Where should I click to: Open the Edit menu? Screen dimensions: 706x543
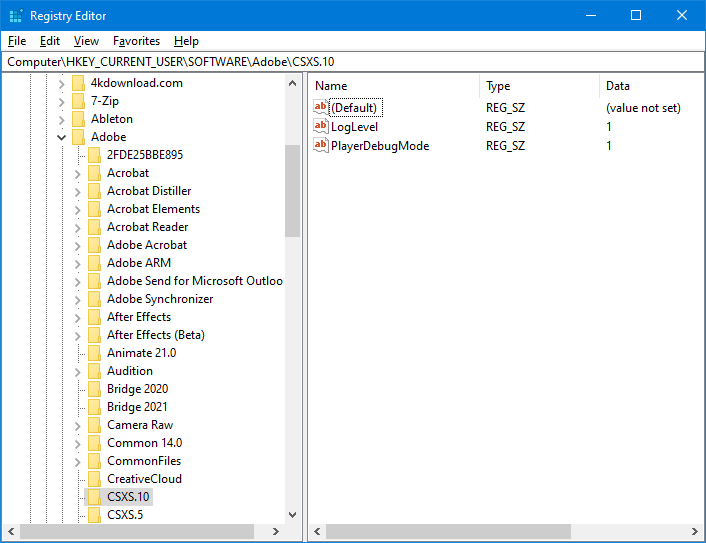click(x=50, y=41)
